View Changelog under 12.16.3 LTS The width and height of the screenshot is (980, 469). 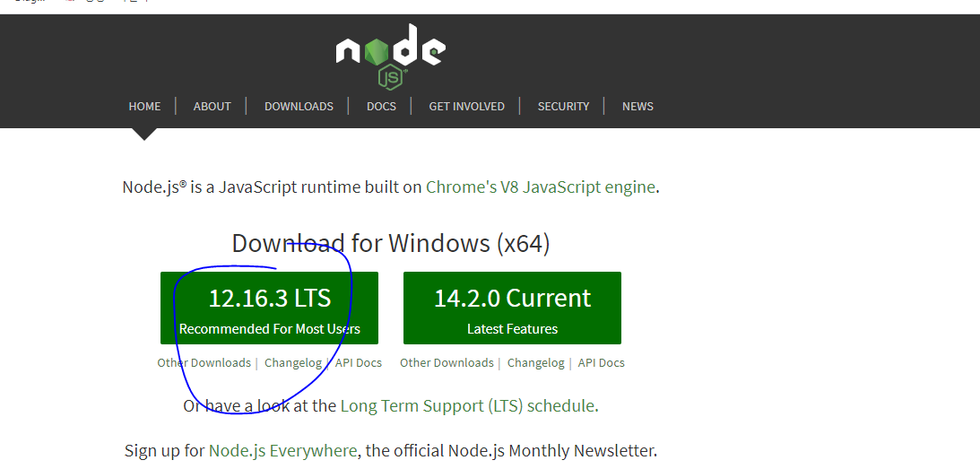(x=293, y=362)
